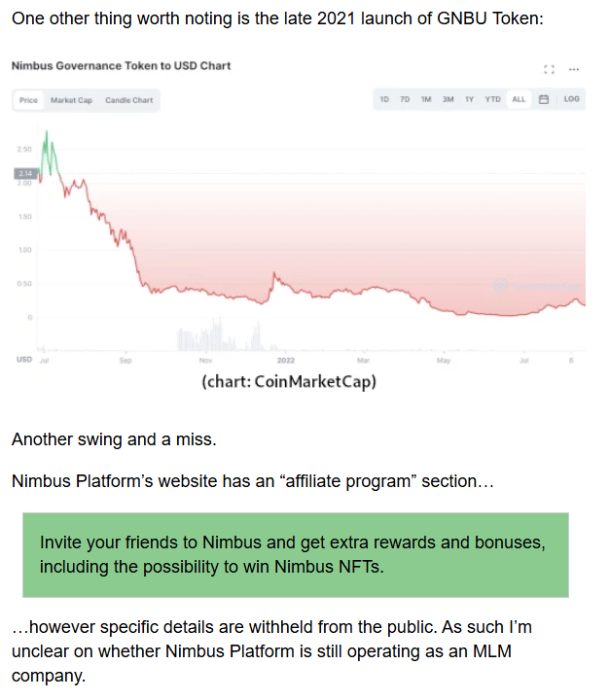
Task: Toggle the LOG scale button
Action: click(x=571, y=99)
